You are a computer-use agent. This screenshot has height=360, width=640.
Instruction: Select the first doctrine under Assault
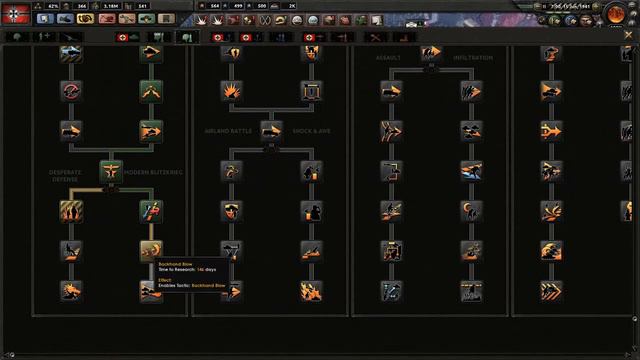click(x=391, y=91)
